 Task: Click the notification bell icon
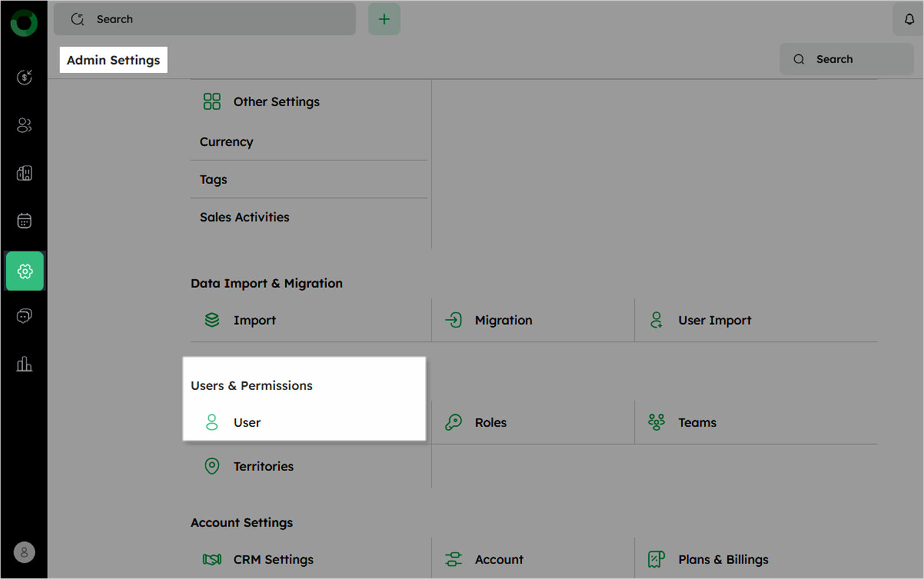coord(909,19)
